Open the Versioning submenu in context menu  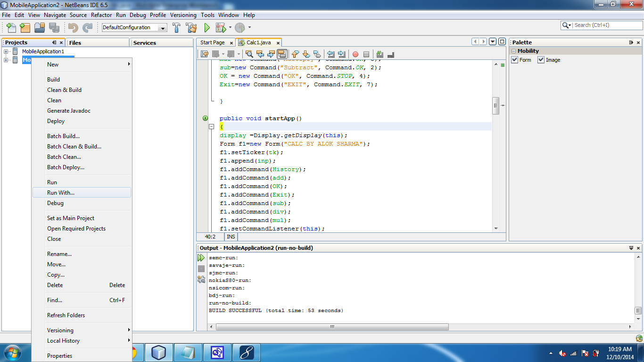[82, 330]
